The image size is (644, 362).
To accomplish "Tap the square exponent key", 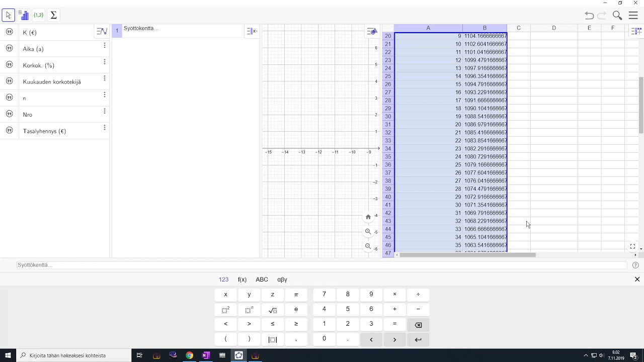I will tap(225, 310).
